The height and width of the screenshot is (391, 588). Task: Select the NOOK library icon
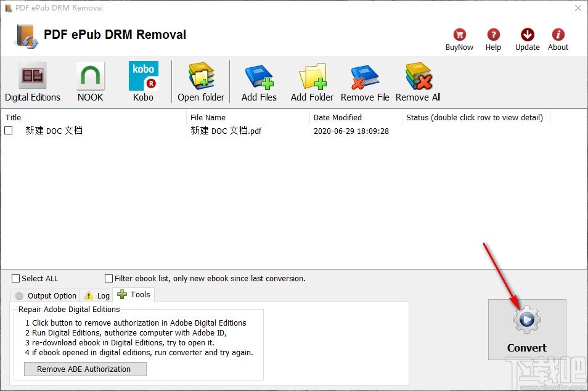(91, 82)
